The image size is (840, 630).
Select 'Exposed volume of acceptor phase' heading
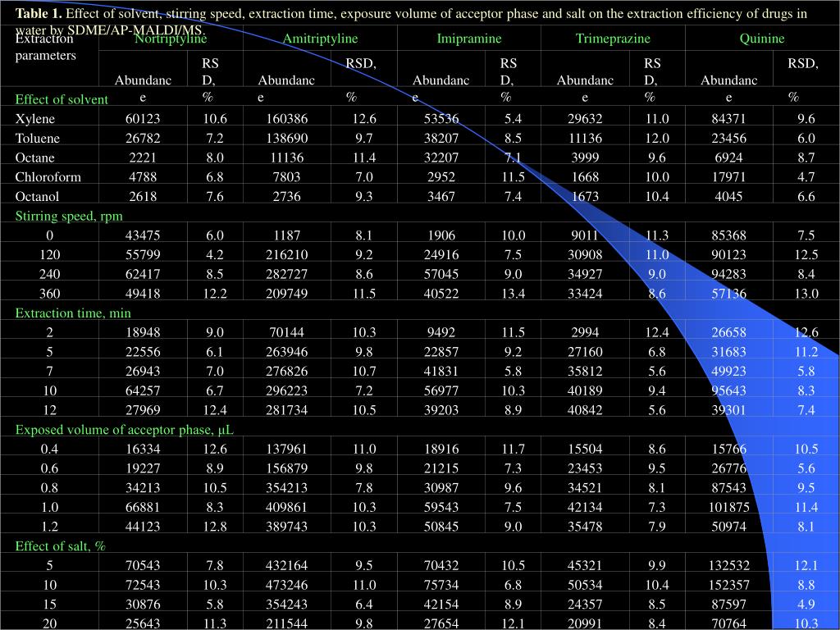point(125,430)
